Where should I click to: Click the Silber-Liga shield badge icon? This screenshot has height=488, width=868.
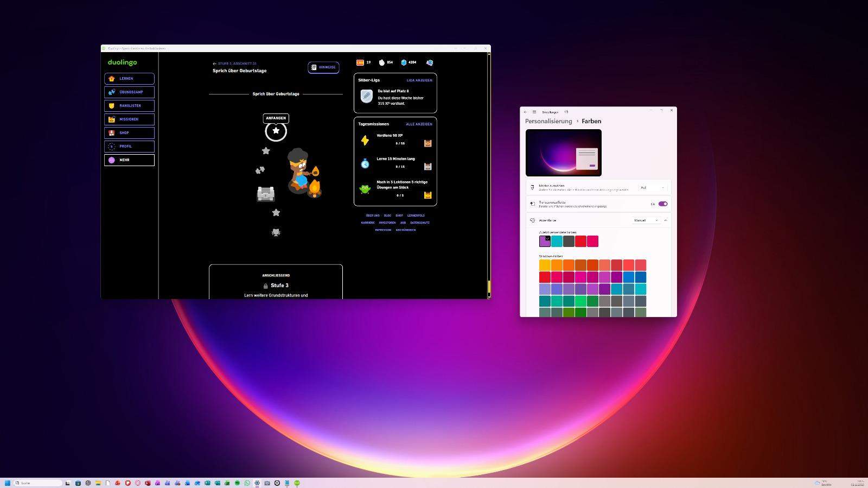367,96
